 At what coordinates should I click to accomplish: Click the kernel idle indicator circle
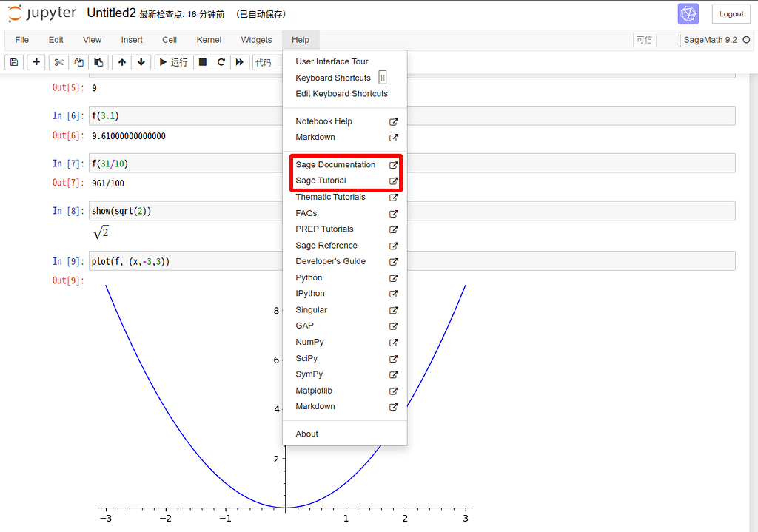(746, 40)
